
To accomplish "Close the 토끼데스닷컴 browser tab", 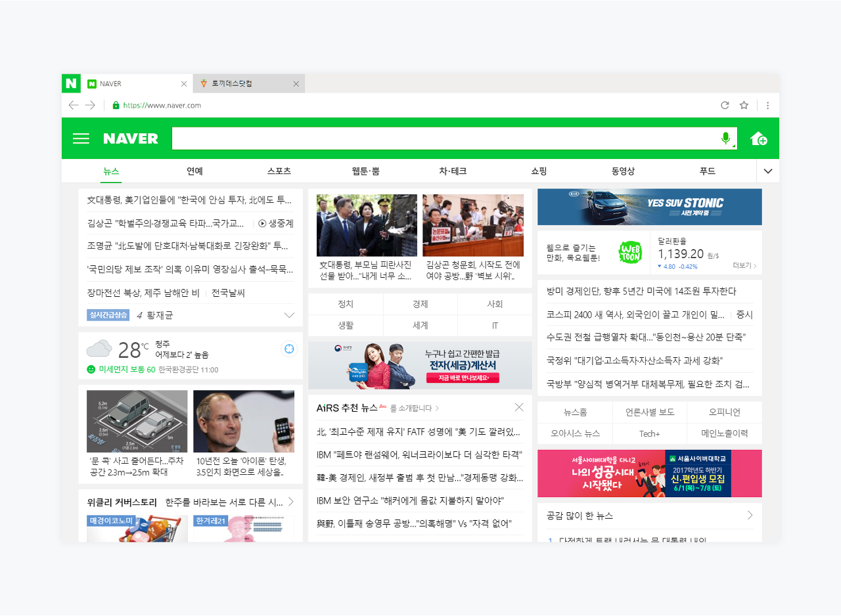I will point(296,84).
